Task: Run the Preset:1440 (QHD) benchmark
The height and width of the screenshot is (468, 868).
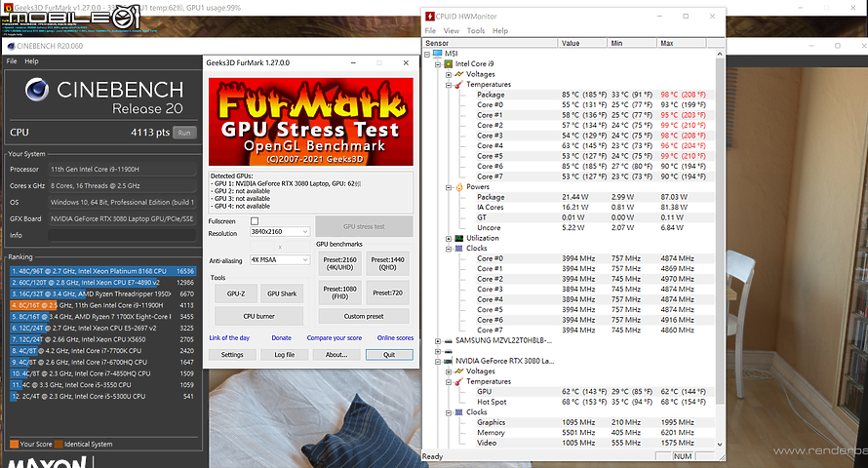Action: [x=387, y=263]
